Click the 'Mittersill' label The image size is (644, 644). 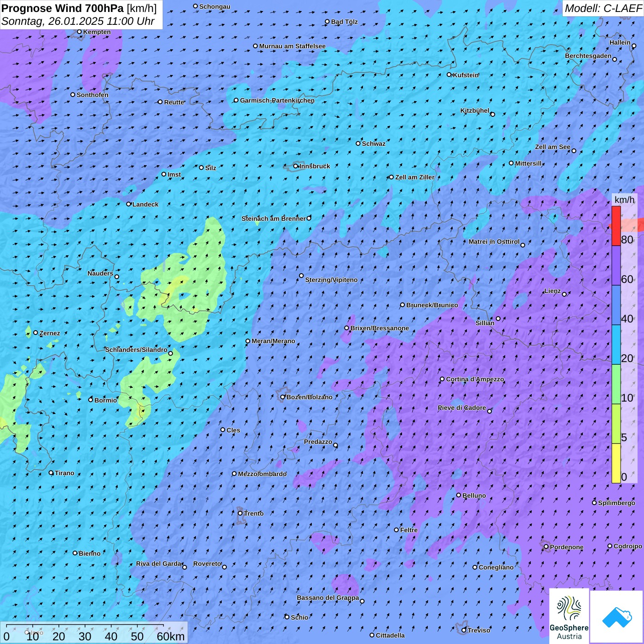[x=529, y=163]
